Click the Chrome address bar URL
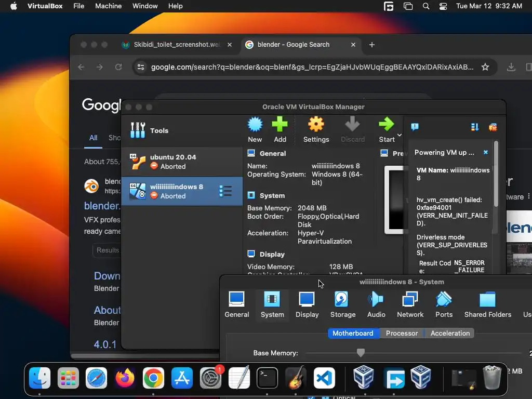 [312, 67]
